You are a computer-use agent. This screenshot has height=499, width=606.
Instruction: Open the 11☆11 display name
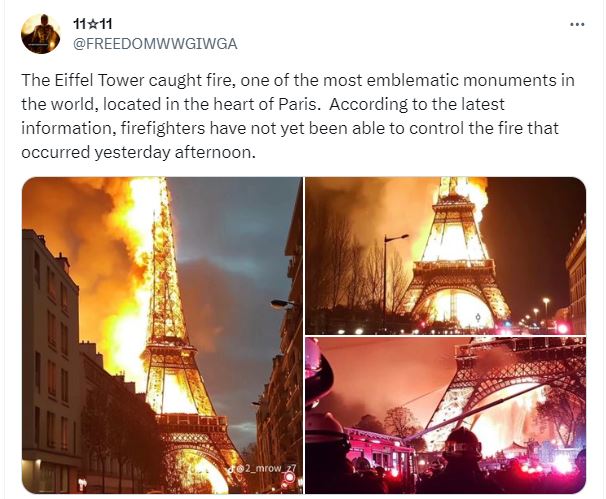(x=92, y=24)
